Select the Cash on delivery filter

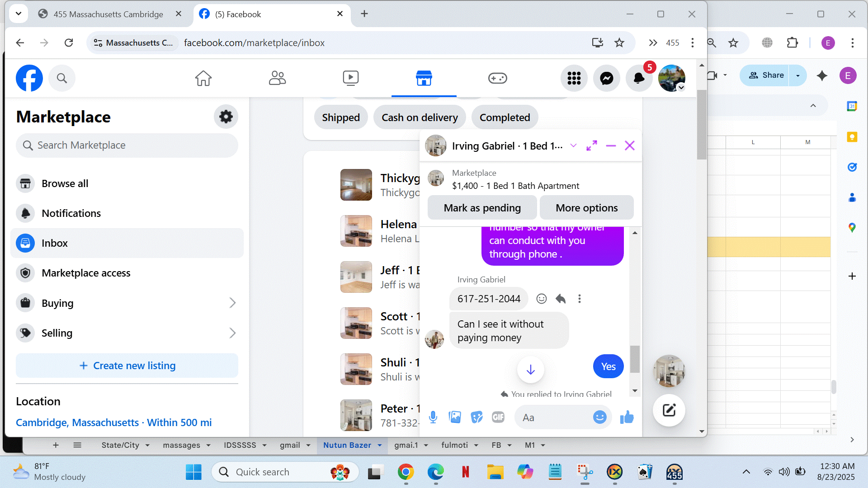click(419, 117)
